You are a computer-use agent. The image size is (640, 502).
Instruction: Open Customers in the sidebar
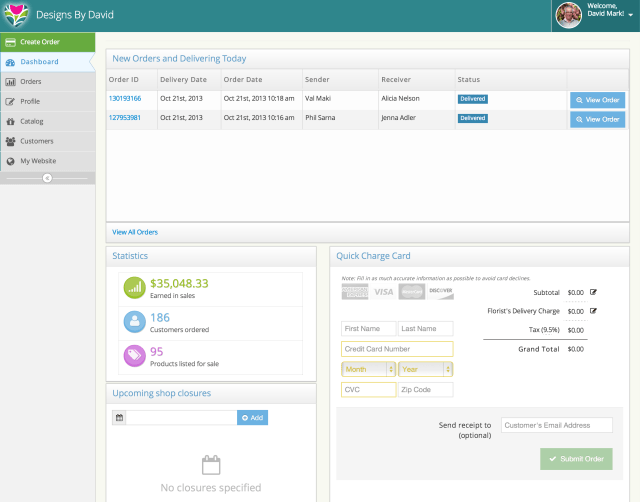(x=36, y=141)
